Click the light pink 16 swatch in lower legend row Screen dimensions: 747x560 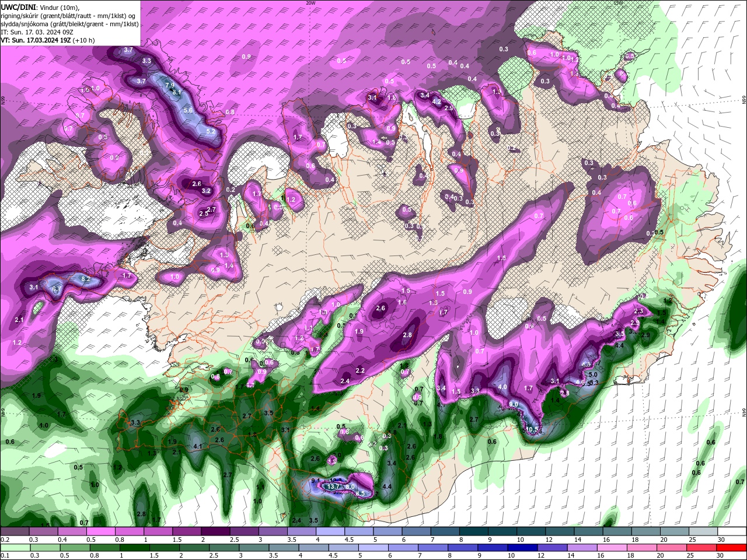click(612, 548)
